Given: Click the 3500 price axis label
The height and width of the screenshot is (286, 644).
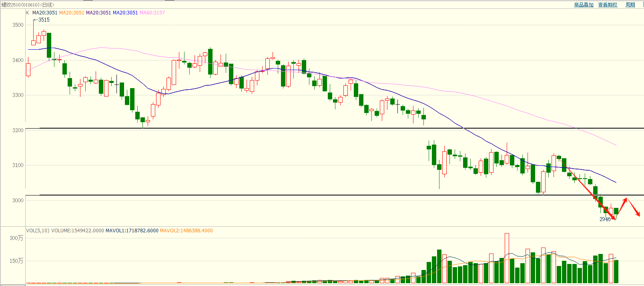Looking at the screenshot, I should click(18, 25).
